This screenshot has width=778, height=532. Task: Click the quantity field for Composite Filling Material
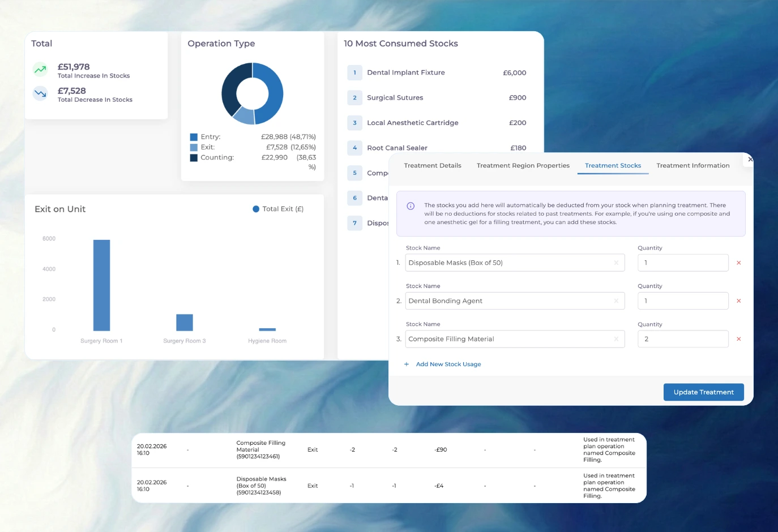coord(682,338)
